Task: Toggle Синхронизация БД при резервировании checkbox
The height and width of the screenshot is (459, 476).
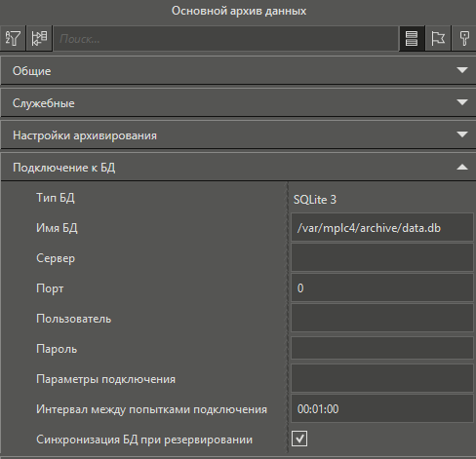Action: coord(299,439)
